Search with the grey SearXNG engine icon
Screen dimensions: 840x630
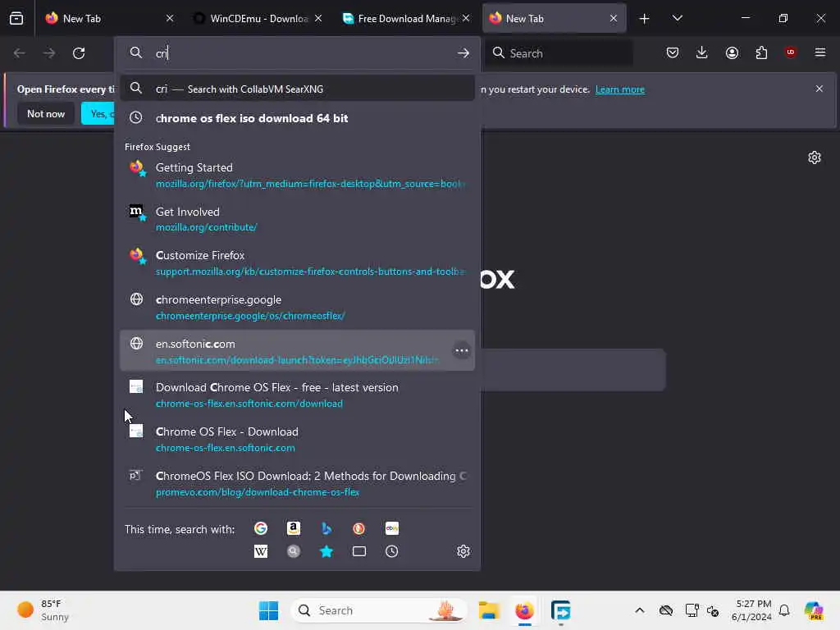pyautogui.click(x=294, y=551)
